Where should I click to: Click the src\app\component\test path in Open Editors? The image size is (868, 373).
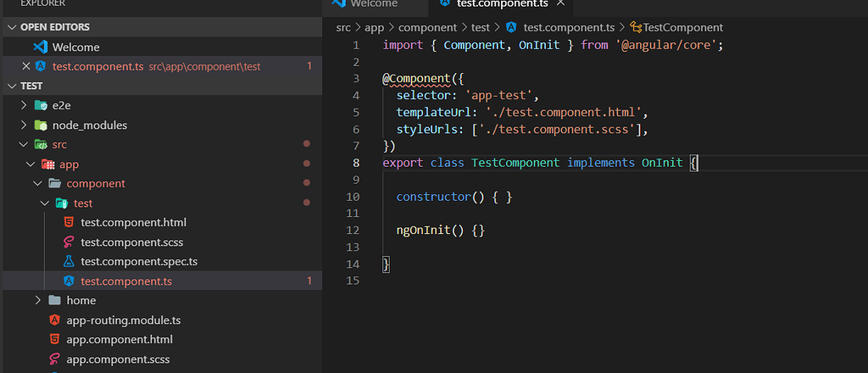(x=204, y=67)
